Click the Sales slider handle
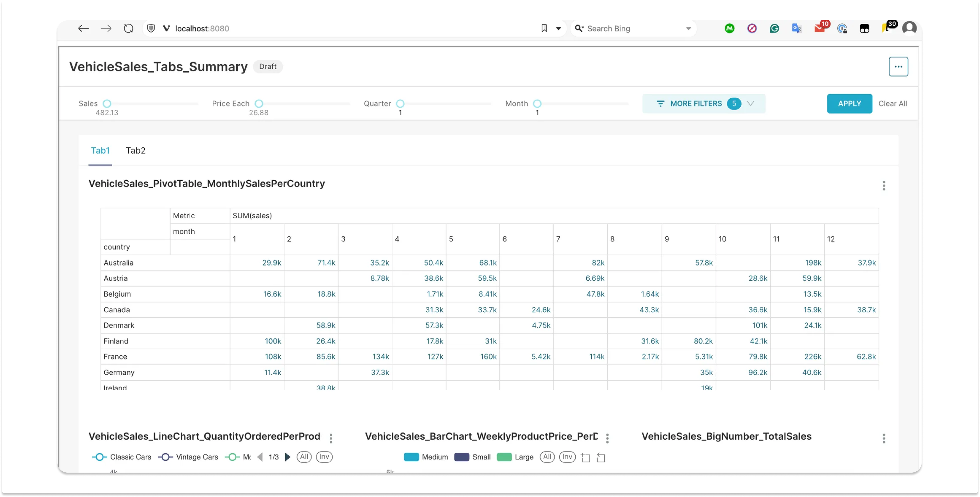Image resolution: width=980 pixels, height=497 pixels. point(107,103)
